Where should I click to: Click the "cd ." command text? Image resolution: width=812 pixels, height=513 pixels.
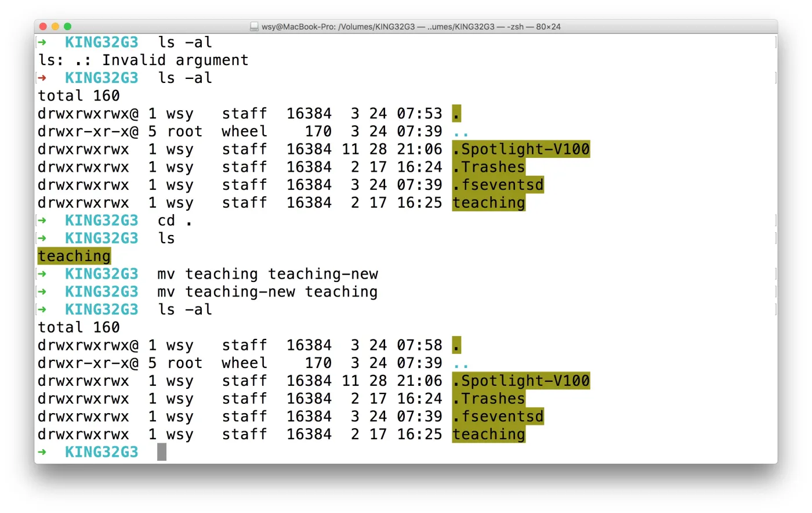click(175, 221)
